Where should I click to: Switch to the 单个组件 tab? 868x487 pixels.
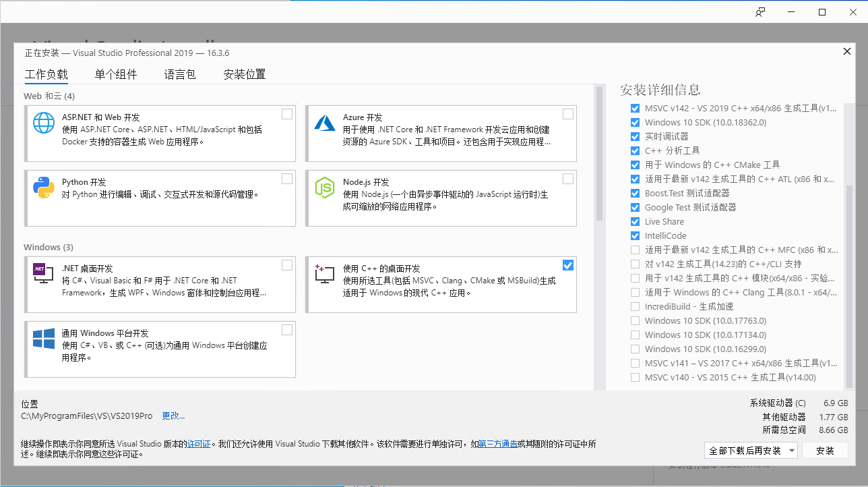(x=116, y=74)
